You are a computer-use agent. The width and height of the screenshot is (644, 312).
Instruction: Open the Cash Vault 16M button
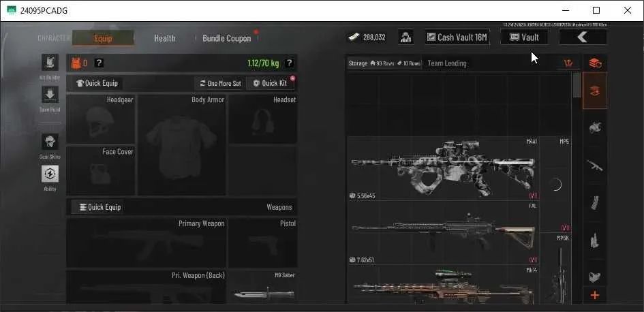(457, 37)
